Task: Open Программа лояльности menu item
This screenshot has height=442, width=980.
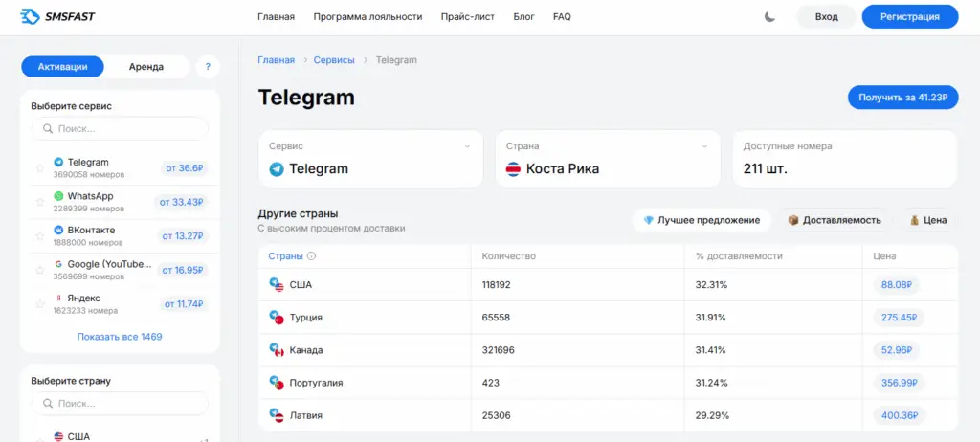Action: 367,17
